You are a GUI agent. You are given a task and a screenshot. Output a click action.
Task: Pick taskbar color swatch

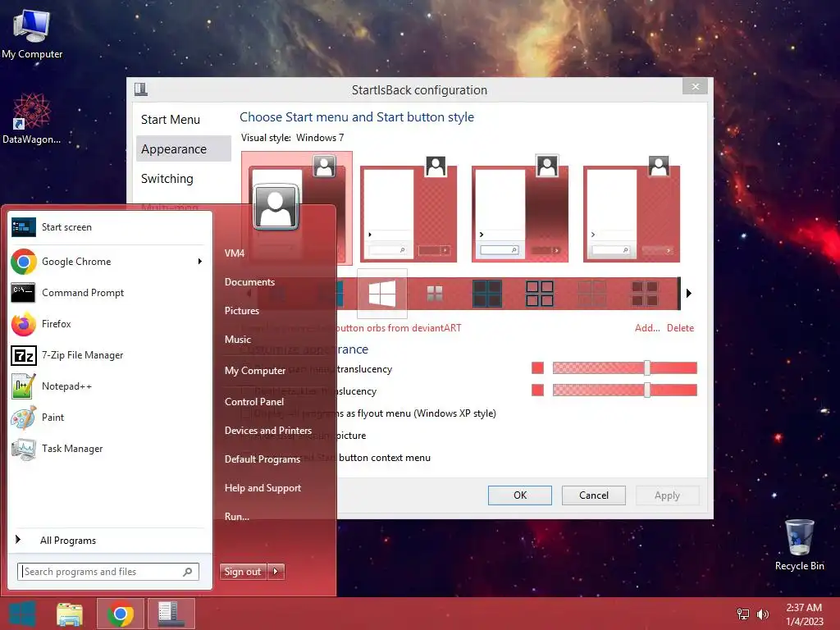(537, 390)
